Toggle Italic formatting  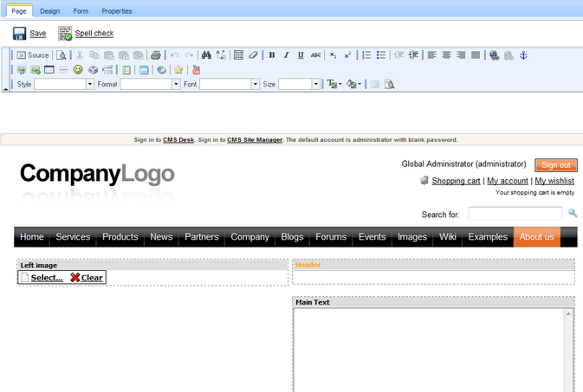point(286,55)
